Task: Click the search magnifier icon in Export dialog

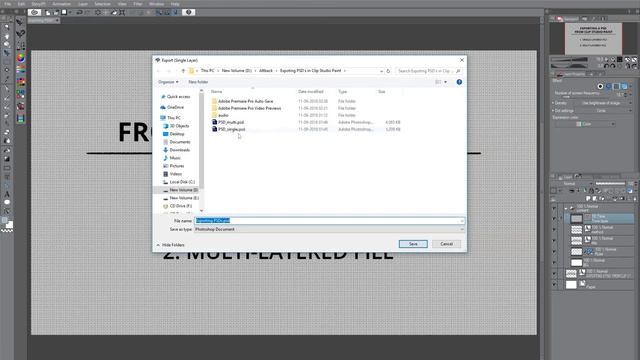Action: coord(458,71)
